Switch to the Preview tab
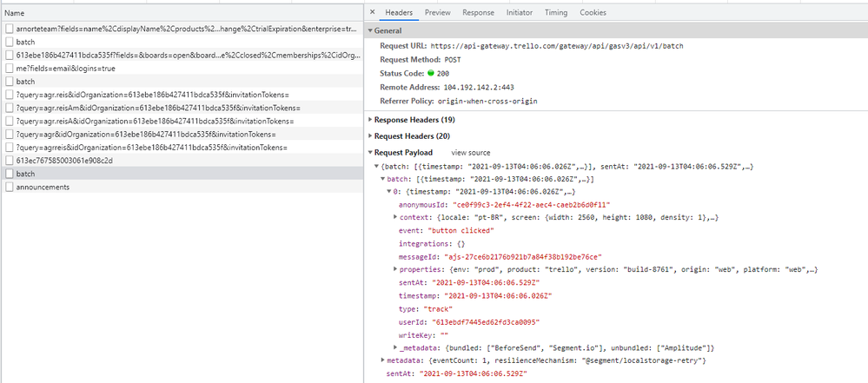Screen dimensions: 868x383 click(437, 12)
